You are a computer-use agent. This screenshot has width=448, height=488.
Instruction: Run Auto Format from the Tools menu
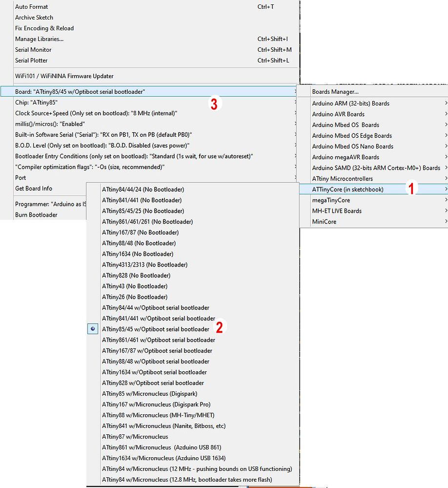click(x=31, y=6)
